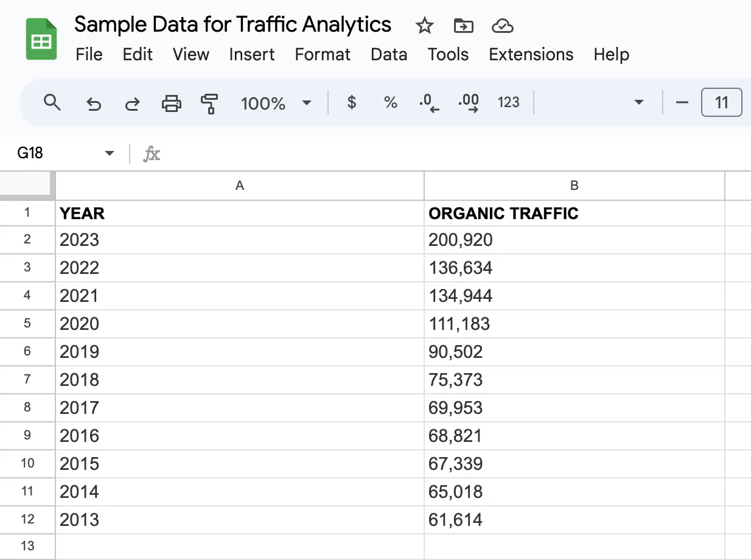Select the cell containing 2017
Viewport: 751px width, 560px height.
pyautogui.click(x=240, y=408)
